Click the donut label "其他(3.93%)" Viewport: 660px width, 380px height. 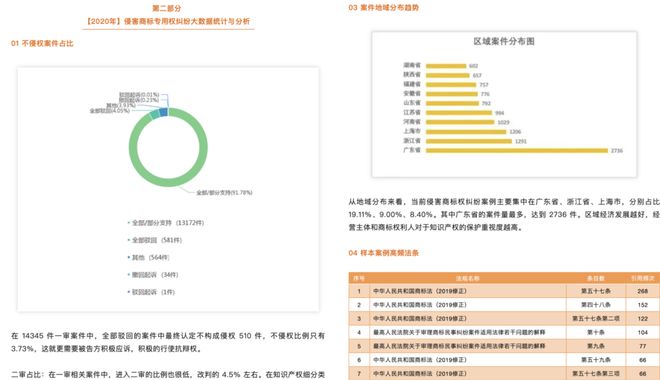(120, 105)
